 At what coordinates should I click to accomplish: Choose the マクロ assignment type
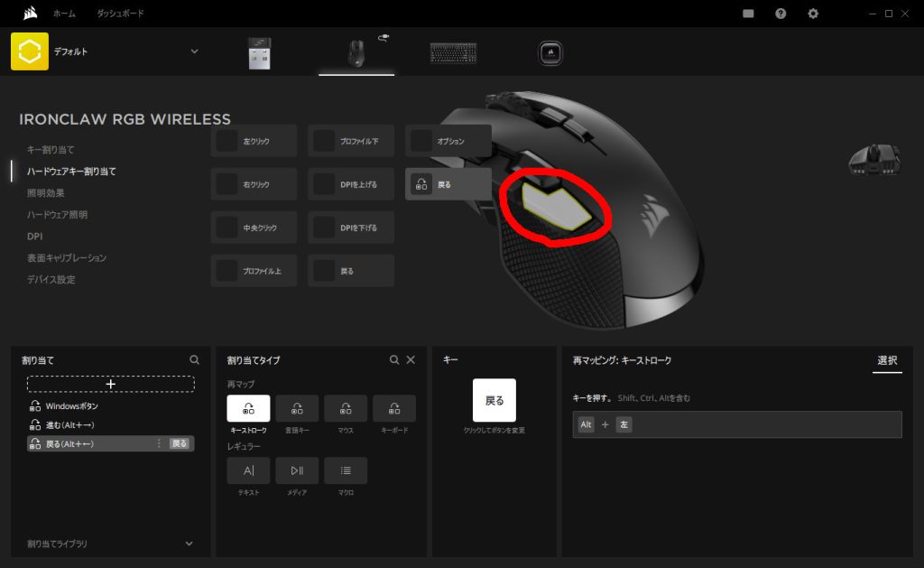(x=346, y=470)
